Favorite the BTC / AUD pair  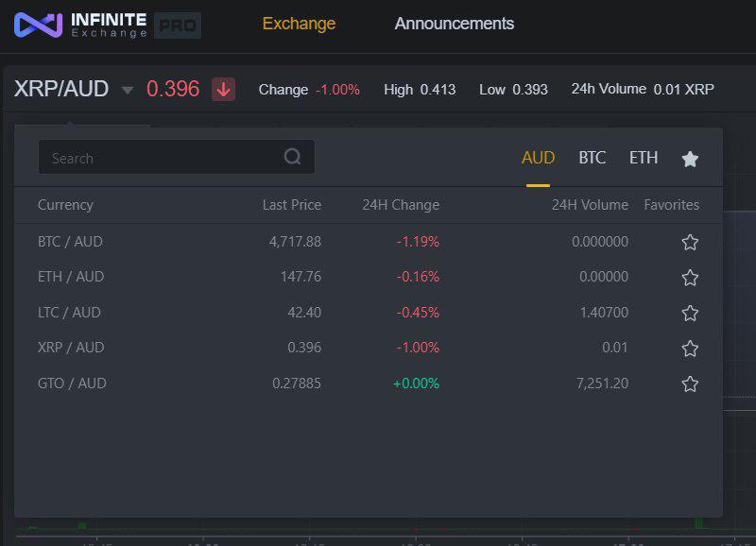point(690,242)
